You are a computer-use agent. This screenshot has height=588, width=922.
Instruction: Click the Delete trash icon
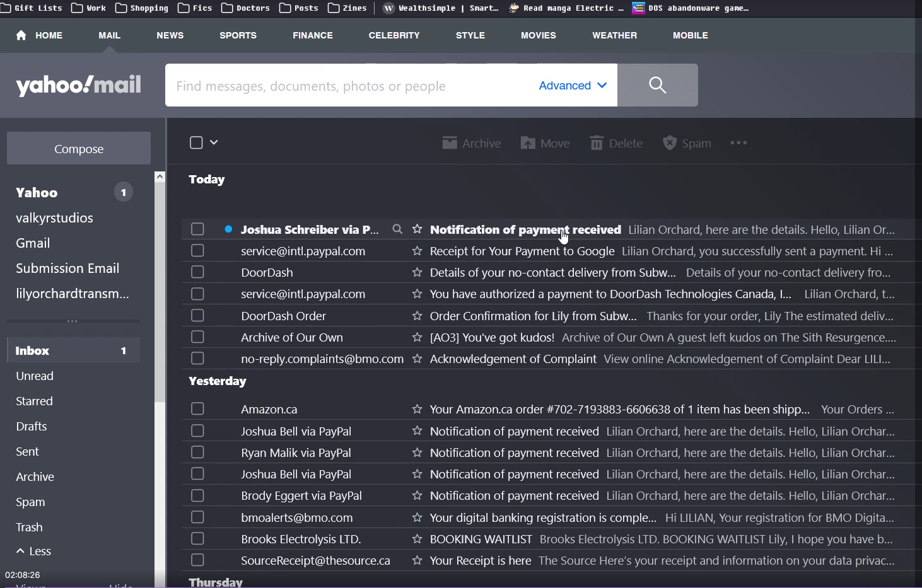coord(597,143)
